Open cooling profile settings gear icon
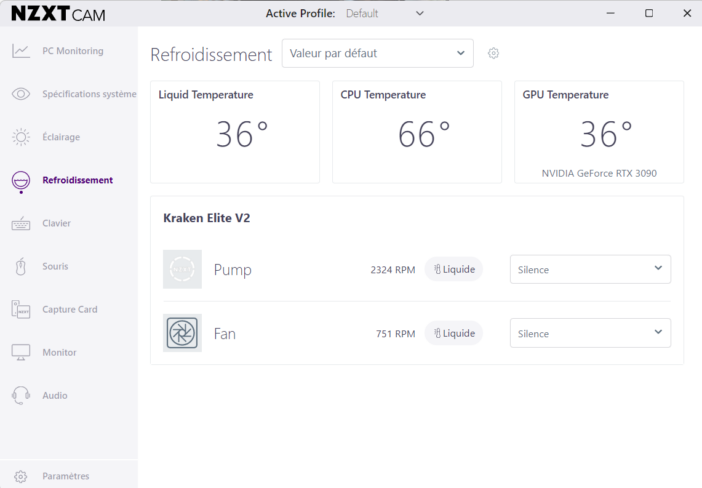Viewport: 702px width, 488px height. click(x=493, y=53)
